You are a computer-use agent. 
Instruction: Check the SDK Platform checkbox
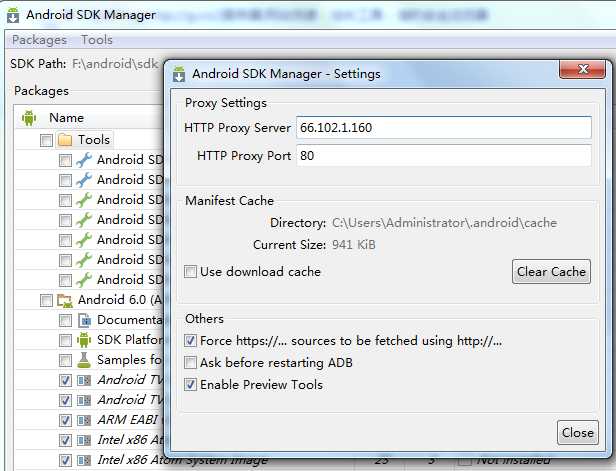pyautogui.click(x=65, y=341)
